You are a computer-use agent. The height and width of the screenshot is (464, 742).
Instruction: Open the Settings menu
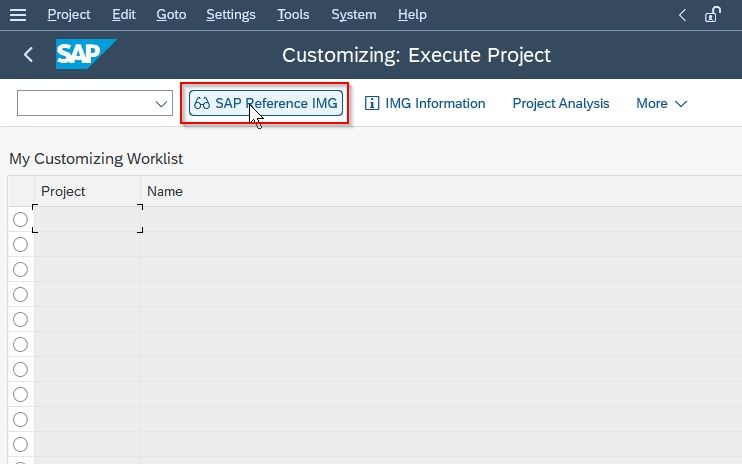coord(231,15)
